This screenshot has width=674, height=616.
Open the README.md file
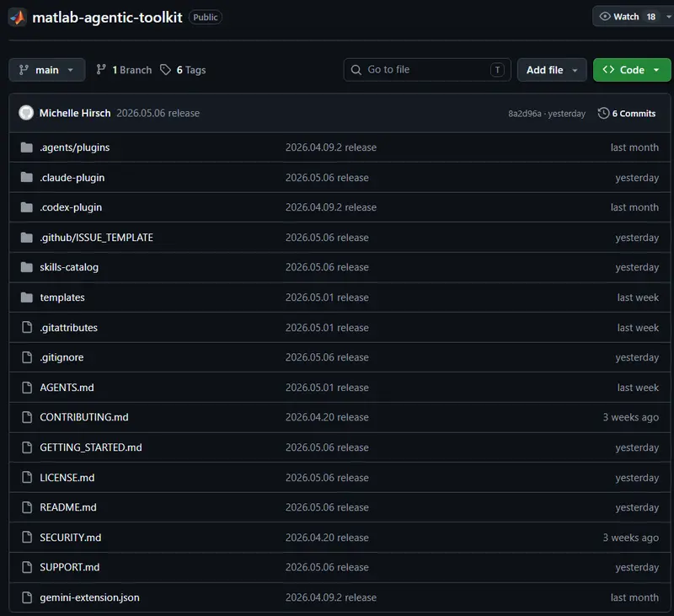pyautogui.click(x=68, y=507)
